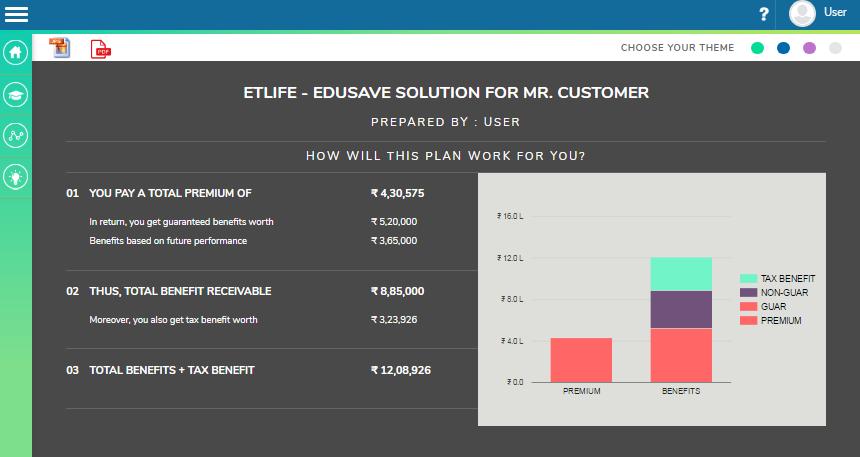Download the report as PDF
This screenshot has width=860, height=457.
[101, 49]
